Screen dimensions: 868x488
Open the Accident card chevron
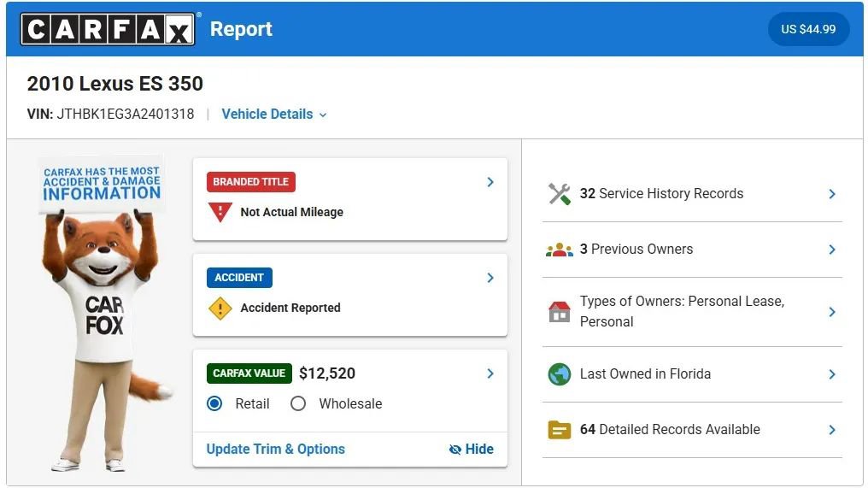click(490, 278)
